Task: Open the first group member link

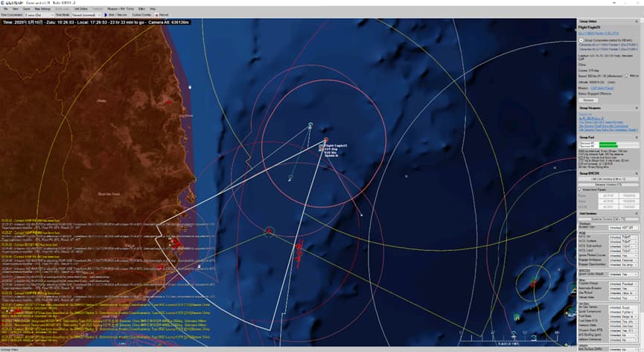Action: (608, 45)
